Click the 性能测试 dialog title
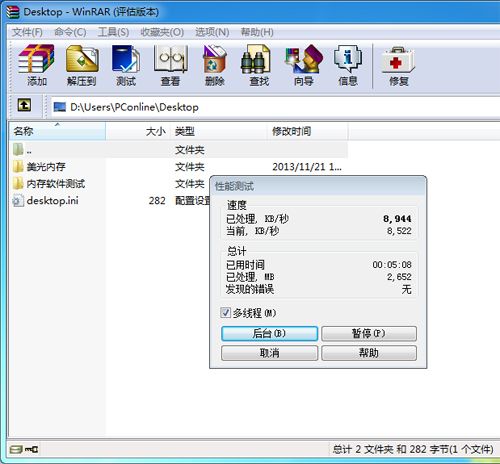The height and width of the screenshot is (464, 500). coord(234,186)
